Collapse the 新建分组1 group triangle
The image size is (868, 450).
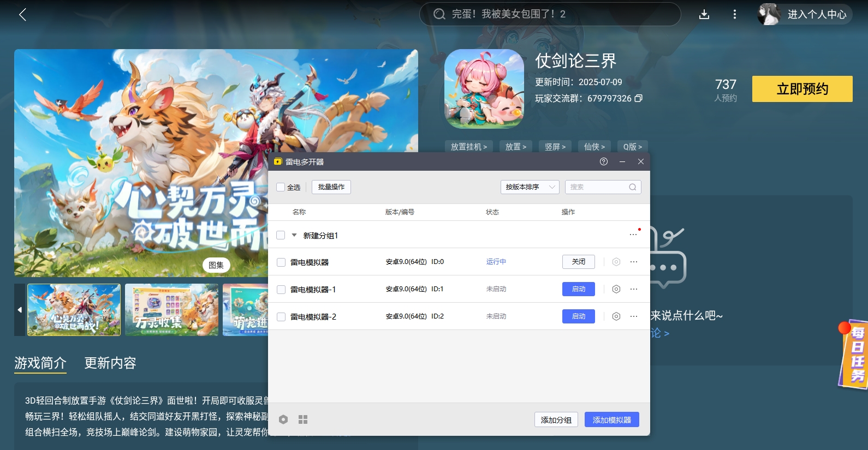(x=294, y=235)
